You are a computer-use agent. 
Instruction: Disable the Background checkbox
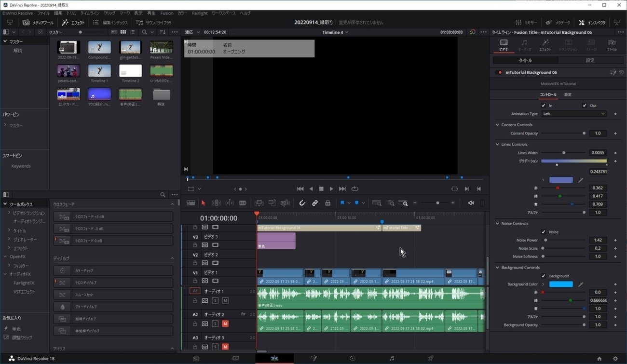point(544,276)
